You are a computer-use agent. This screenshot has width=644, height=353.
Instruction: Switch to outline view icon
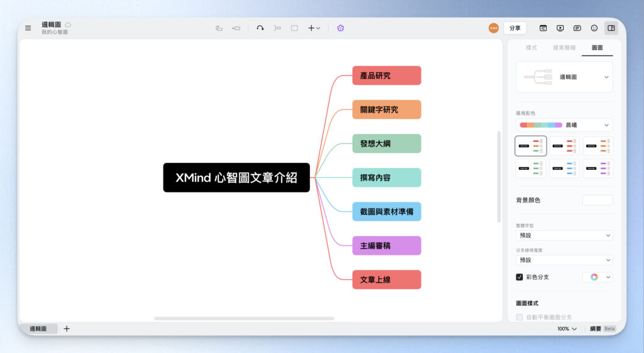pyautogui.click(x=543, y=28)
